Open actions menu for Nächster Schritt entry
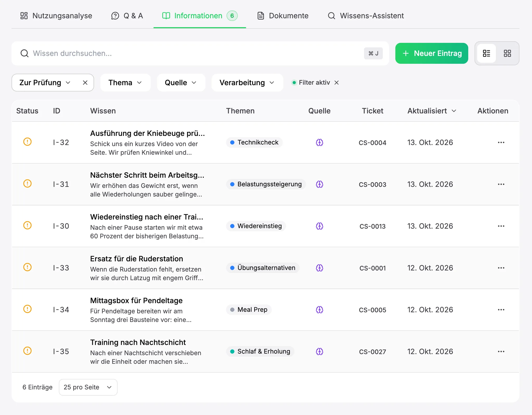The width and height of the screenshot is (532, 415). coord(501,184)
